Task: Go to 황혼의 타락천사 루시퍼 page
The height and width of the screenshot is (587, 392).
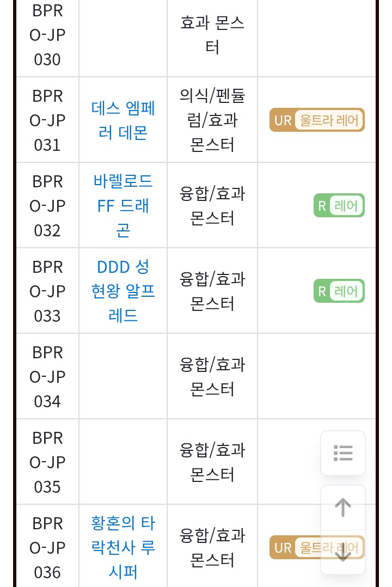Action: (x=123, y=547)
